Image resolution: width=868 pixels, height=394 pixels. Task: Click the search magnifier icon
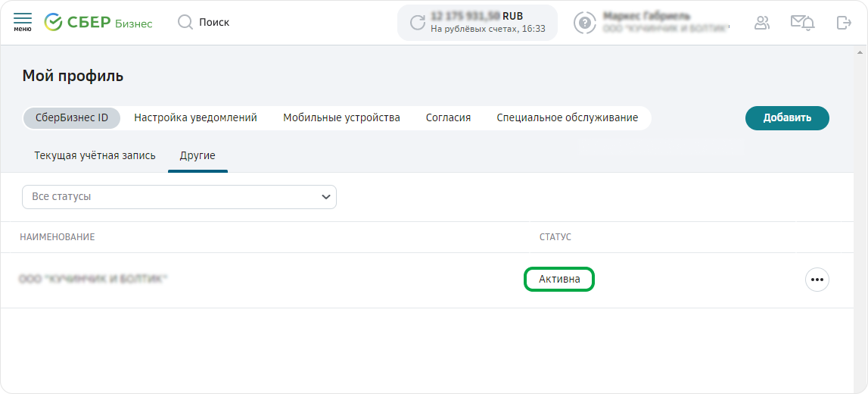click(185, 22)
